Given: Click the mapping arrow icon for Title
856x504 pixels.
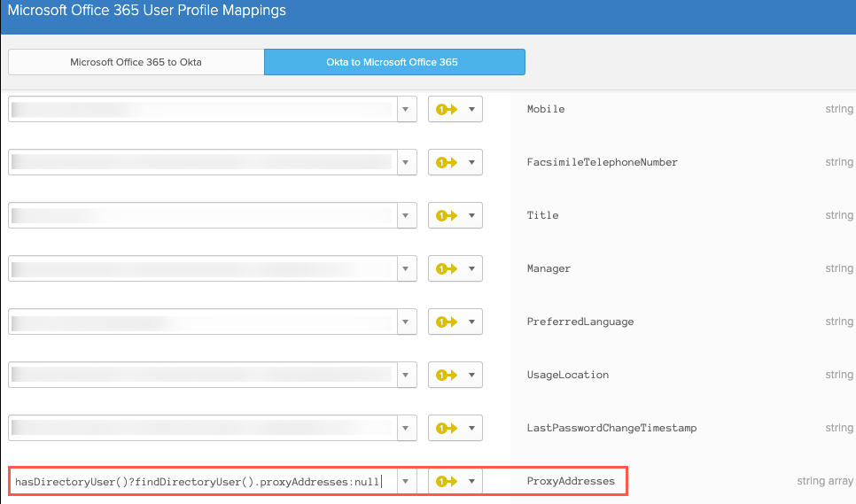Looking at the screenshot, I should pyautogui.click(x=446, y=216).
